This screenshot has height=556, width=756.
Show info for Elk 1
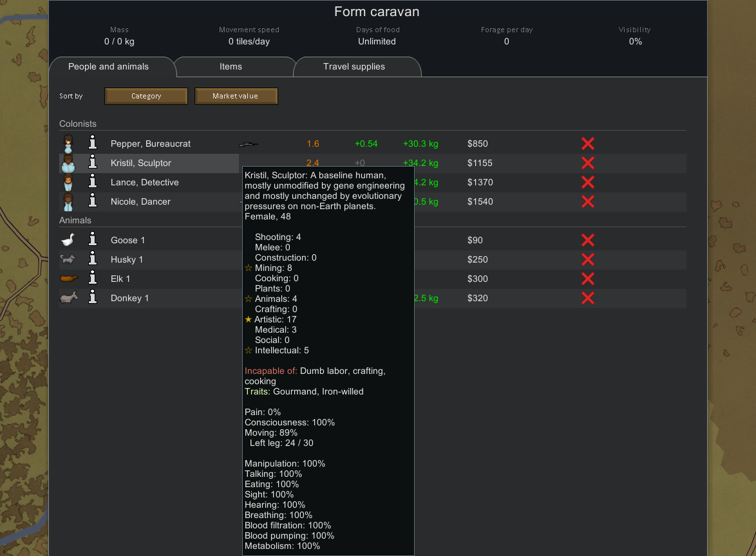(93, 279)
